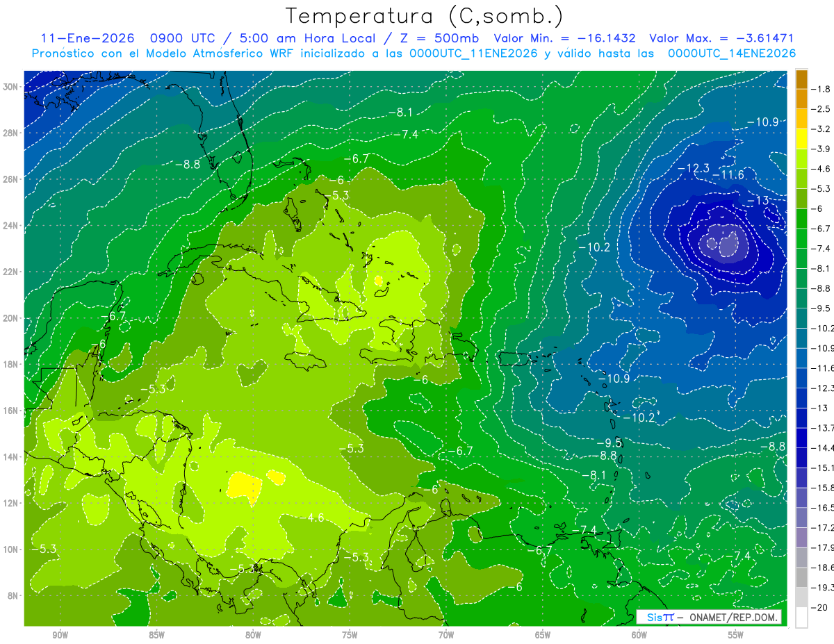Click the "65W" longitude axis label
Viewport: 834px width, 644px height.
pos(543,635)
